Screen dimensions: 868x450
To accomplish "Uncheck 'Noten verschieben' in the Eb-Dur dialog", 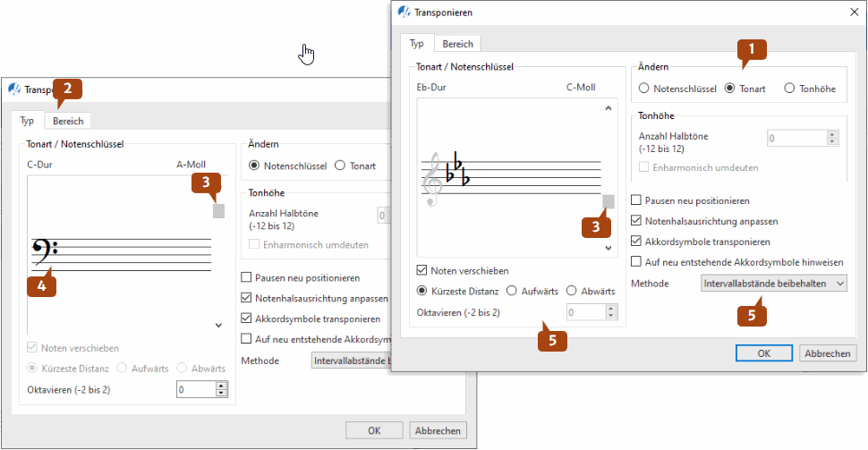I will [423, 270].
